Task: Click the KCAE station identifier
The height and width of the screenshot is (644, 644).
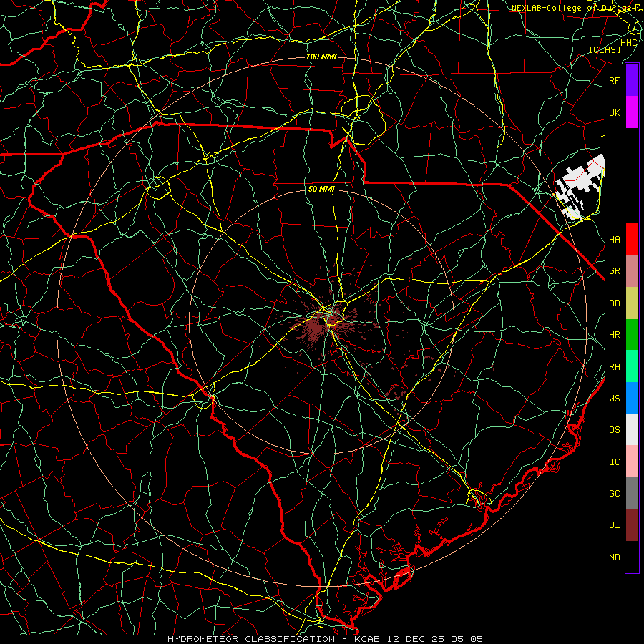Action: (x=366, y=639)
